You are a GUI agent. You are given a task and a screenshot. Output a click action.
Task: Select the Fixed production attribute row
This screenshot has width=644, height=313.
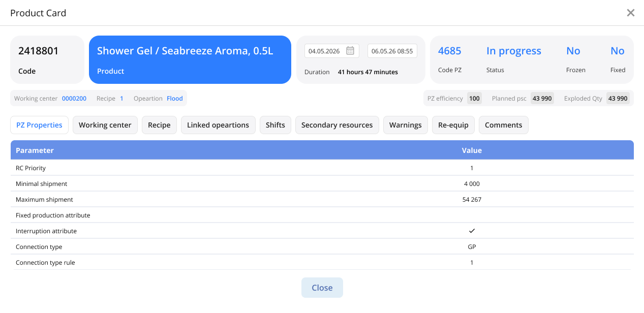tap(322, 215)
